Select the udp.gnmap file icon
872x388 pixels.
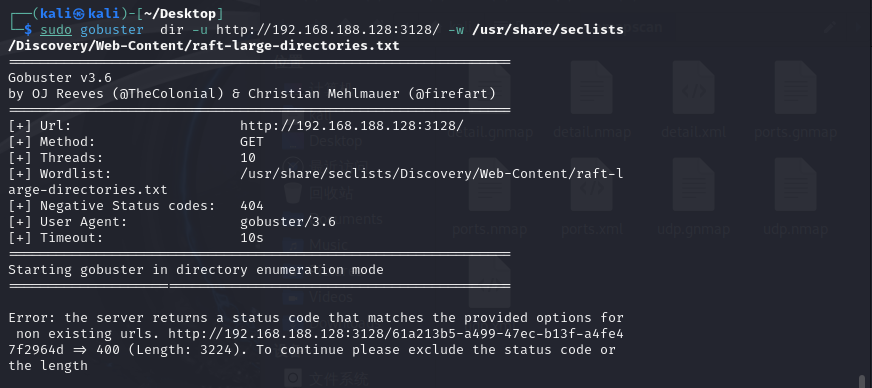693,185
